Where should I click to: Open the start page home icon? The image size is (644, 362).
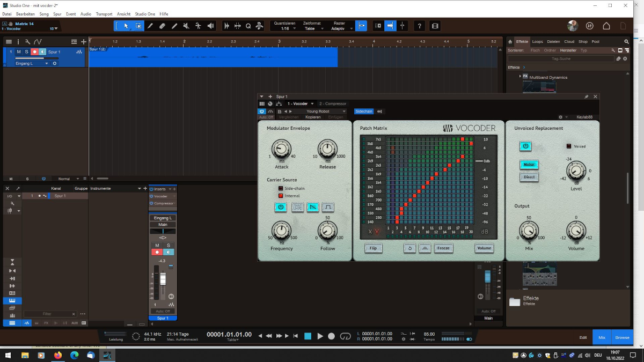coord(606,26)
